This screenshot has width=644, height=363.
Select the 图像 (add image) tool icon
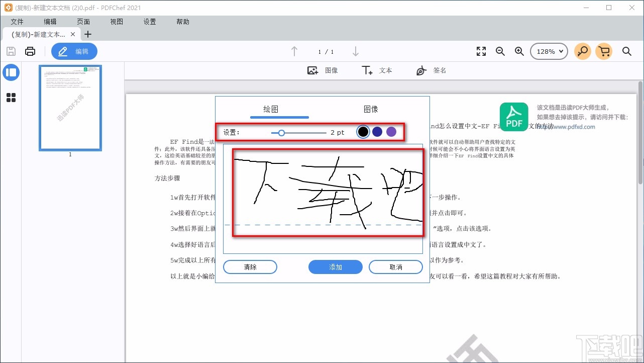click(x=312, y=70)
